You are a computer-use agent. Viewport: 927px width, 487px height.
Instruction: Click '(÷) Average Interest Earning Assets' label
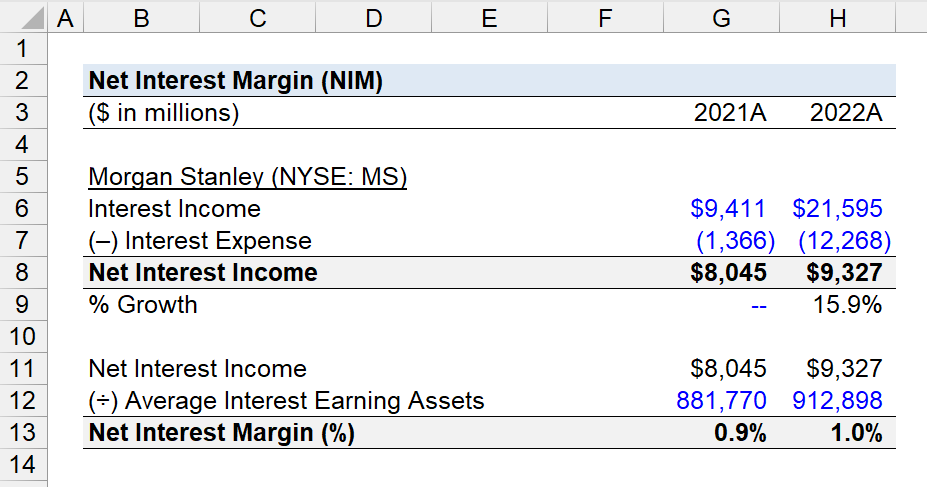pyautogui.click(x=286, y=400)
